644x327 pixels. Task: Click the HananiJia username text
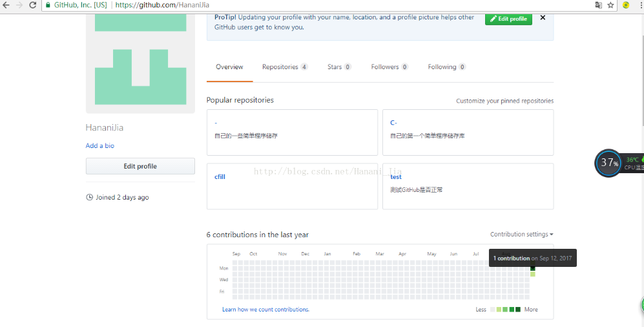(105, 127)
